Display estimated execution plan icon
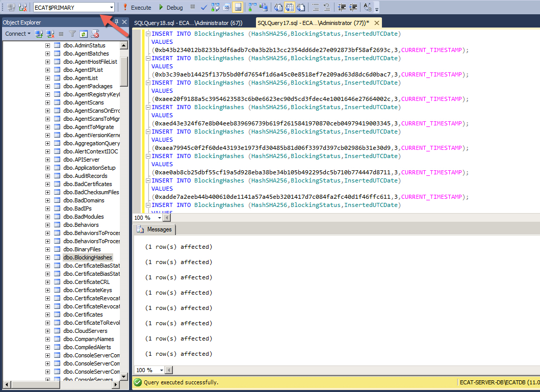 coord(214,7)
